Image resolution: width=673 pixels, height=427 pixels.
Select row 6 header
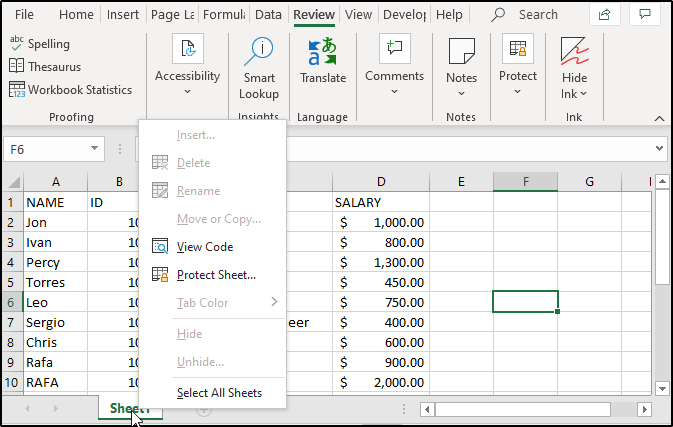[12, 302]
